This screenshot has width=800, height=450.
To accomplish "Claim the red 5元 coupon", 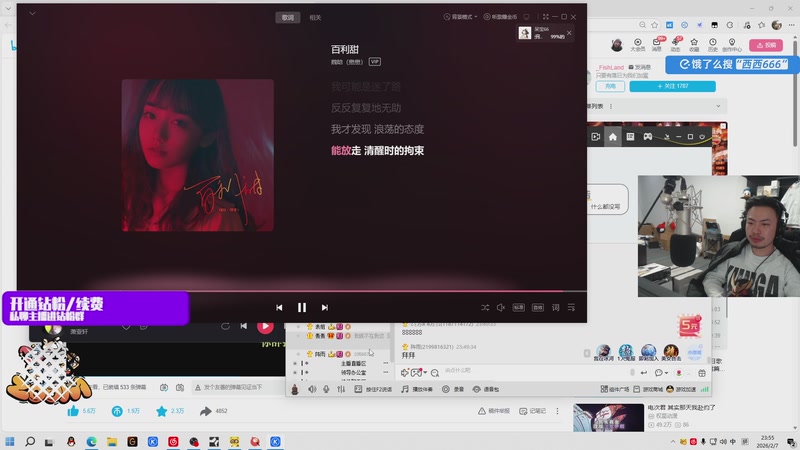I will [689, 326].
